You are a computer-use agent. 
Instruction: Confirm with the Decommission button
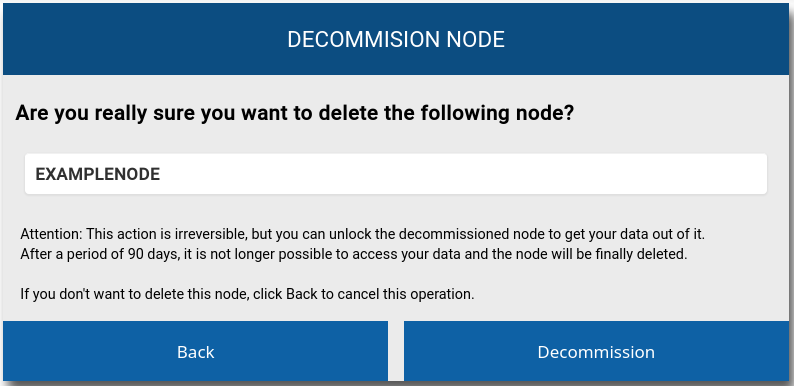coord(596,351)
